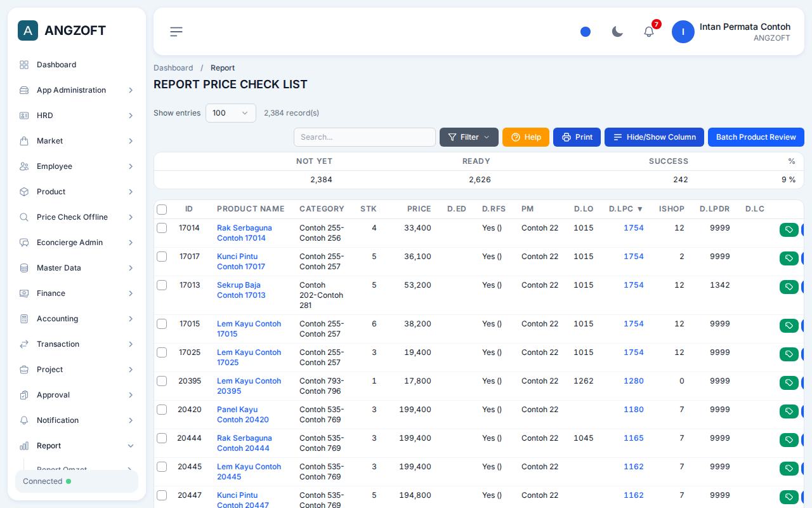812x508 pixels.
Task: Toggle dark mode moon icon
Action: 617,32
